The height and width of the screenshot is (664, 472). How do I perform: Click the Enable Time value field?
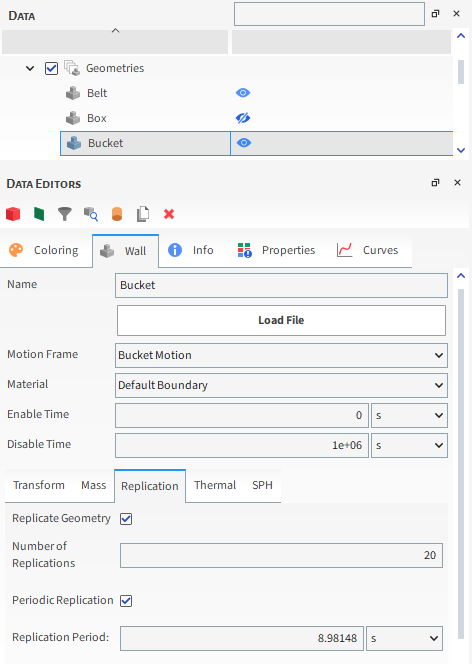pyautogui.click(x=242, y=415)
